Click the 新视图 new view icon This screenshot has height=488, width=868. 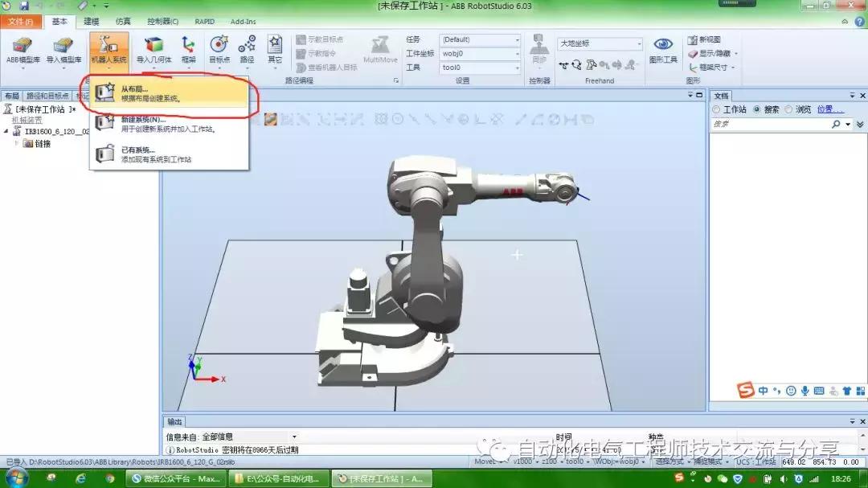pyautogui.click(x=693, y=39)
